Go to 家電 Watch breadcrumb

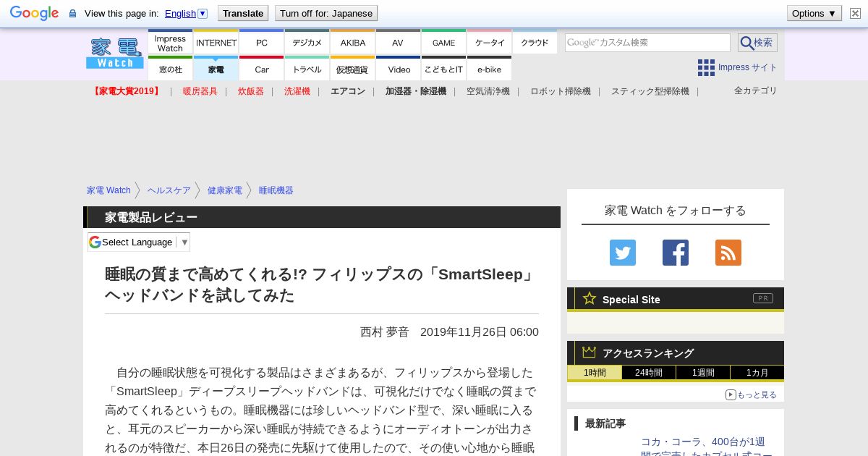(109, 190)
